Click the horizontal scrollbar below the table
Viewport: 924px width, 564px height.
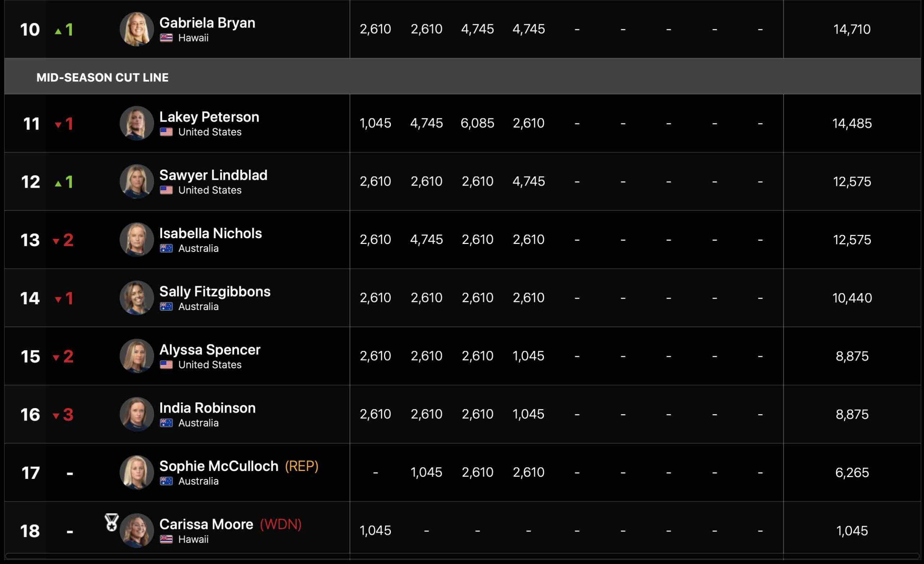coord(462,556)
